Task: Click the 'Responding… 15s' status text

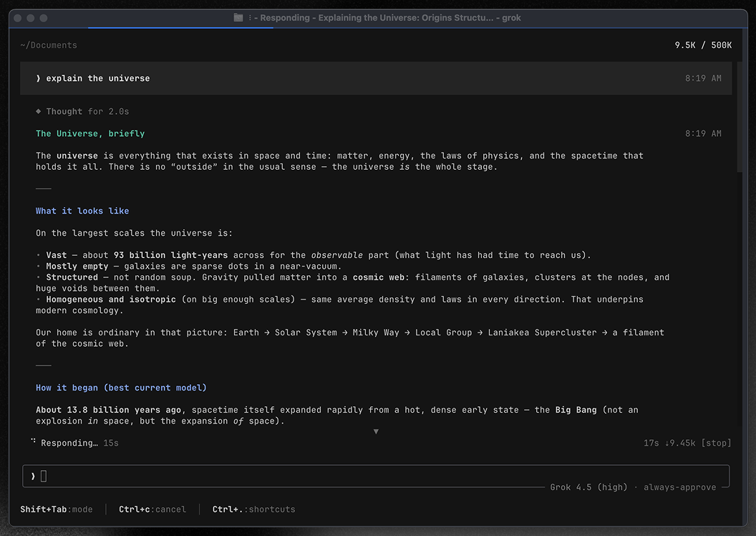Action: click(79, 443)
